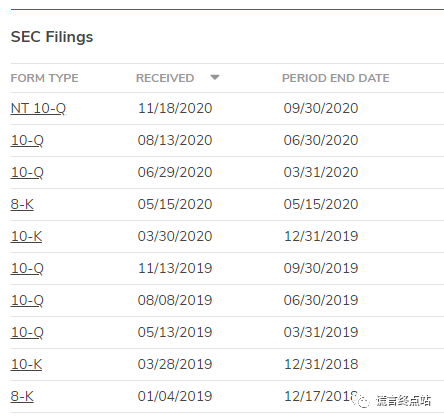
Task: Open the 8-K filing received 01/04/2019
Action: pyautogui.click(x=22, y=396)
